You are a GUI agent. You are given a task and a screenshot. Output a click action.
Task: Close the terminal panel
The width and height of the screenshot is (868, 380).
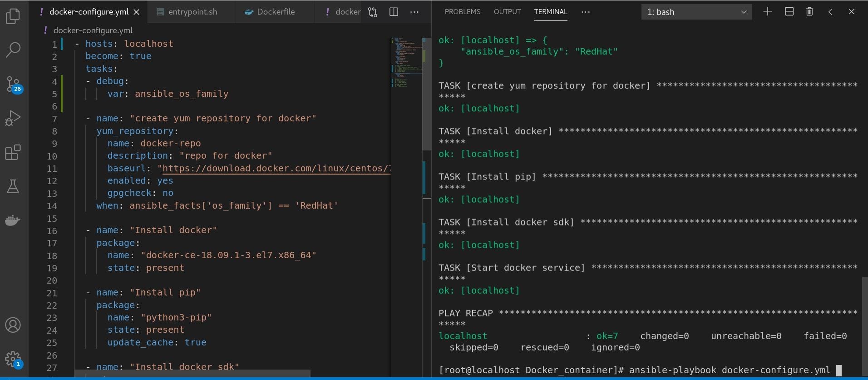851,12
